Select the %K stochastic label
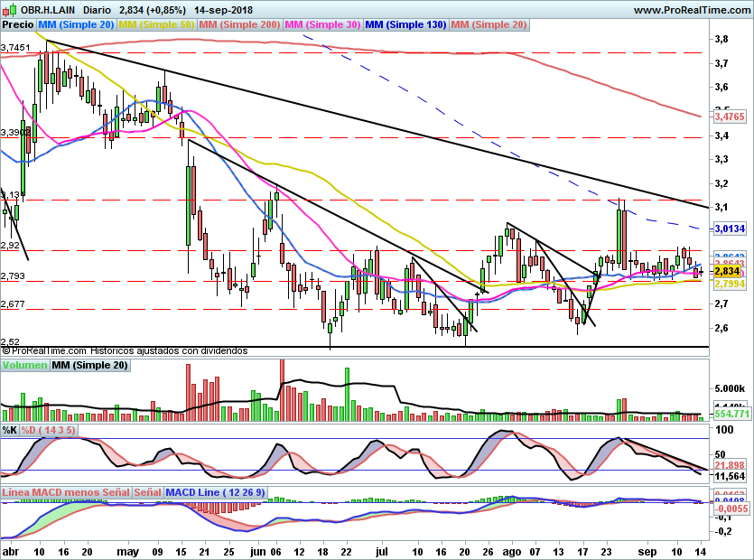Viewport: 754px width, 560px height. coord(10,429)
